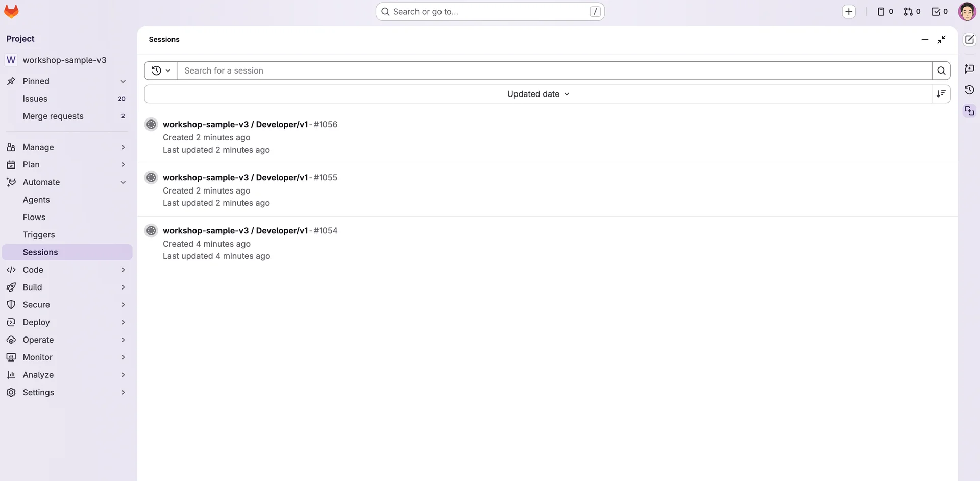Open new chat icon in right sidebar
Image resolution: width=980 pixels, height=481 pixels.
(x=969, y=40)
